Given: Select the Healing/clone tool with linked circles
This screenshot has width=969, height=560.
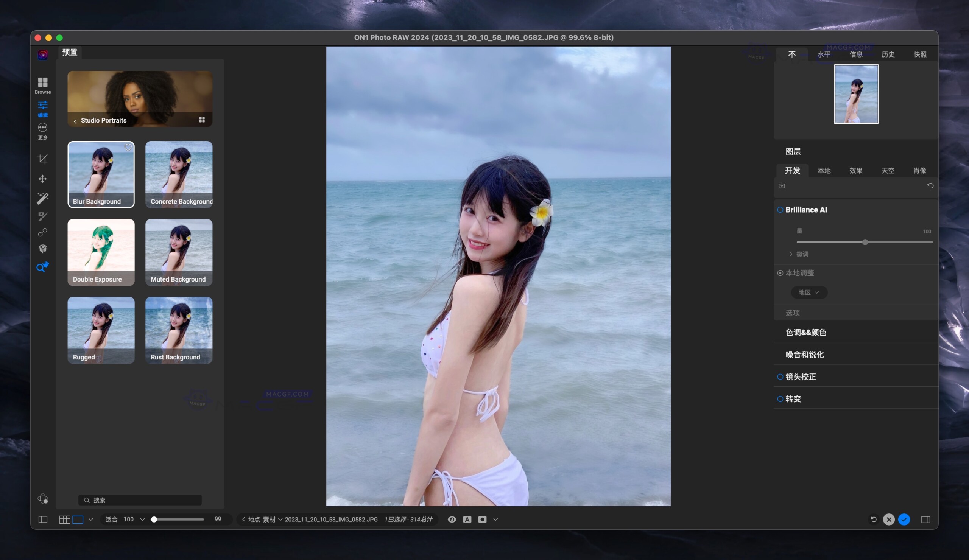Looking at the screenshot, I should tap(43, 232).
